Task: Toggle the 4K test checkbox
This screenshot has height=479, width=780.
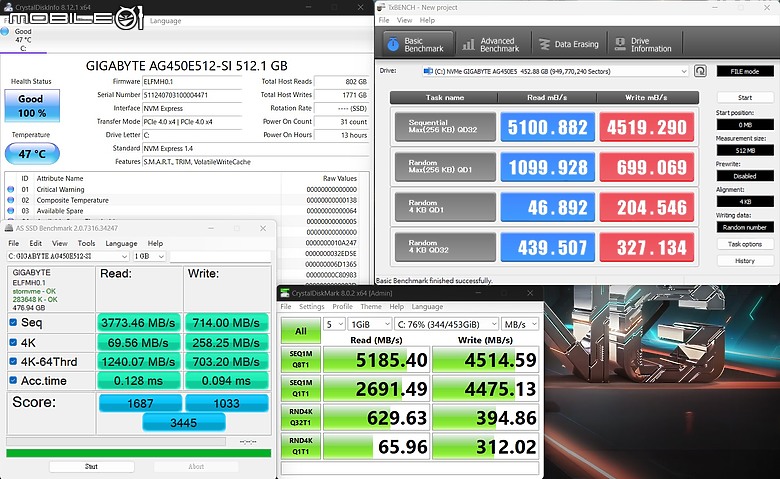Action: pos(13,342)
